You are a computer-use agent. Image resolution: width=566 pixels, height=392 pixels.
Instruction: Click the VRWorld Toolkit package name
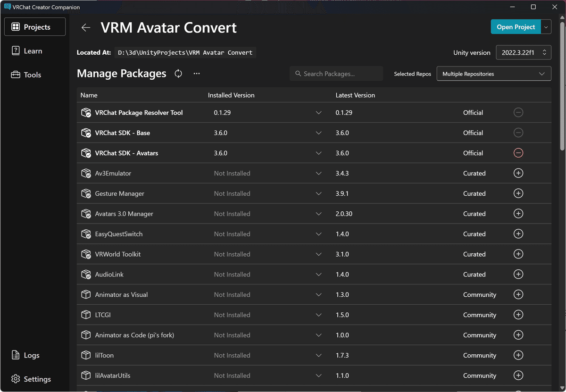118,254
